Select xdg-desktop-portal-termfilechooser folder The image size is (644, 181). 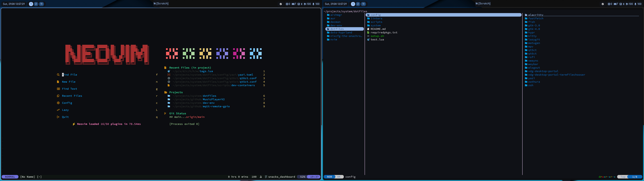(x=556, y=75)
